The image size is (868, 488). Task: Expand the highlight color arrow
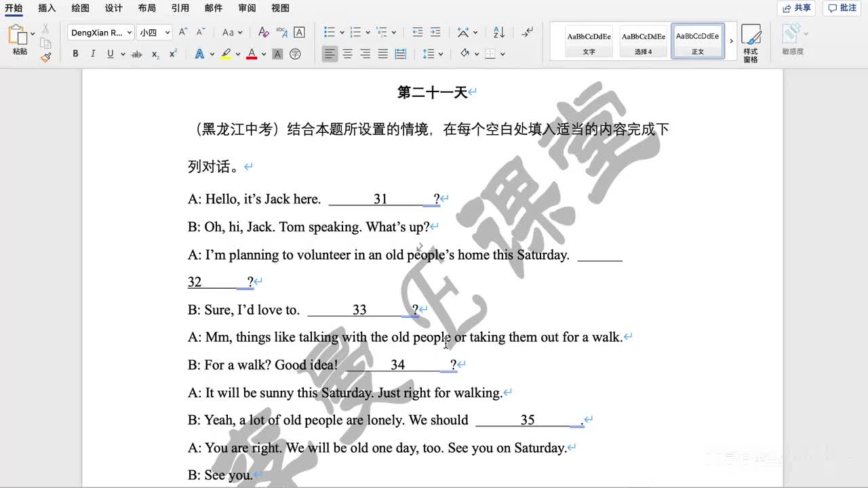click(x=238, y=54)
